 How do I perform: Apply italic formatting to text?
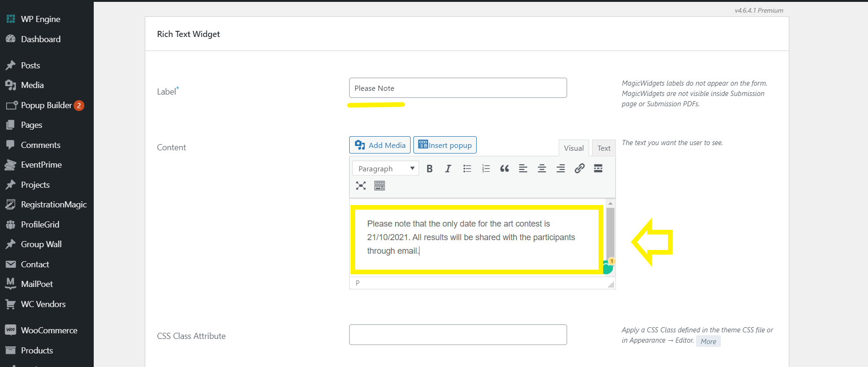pos(448,169)
